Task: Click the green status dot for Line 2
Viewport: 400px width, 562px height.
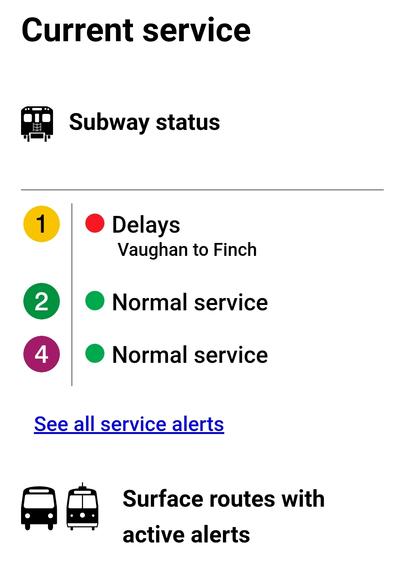Action: coord(95,300)
